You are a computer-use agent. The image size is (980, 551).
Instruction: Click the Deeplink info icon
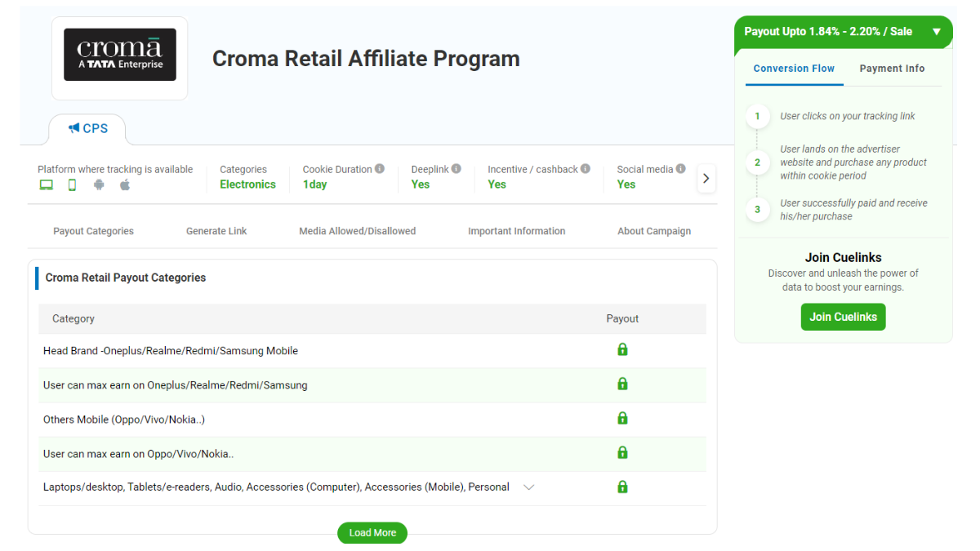point(455,167)
